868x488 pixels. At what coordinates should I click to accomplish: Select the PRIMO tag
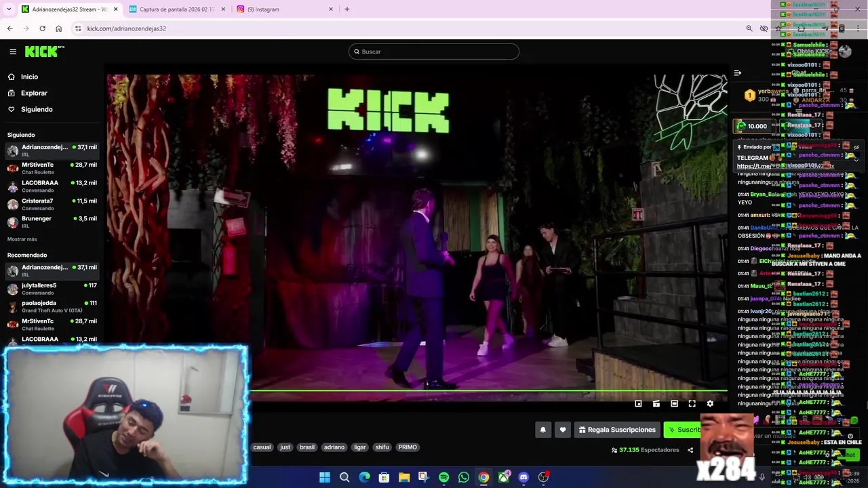408,447
